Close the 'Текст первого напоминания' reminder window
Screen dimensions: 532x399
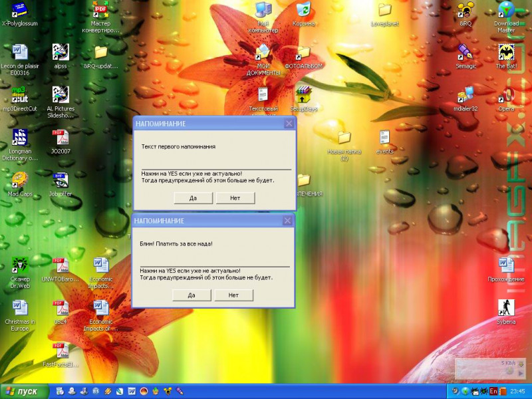289,124
